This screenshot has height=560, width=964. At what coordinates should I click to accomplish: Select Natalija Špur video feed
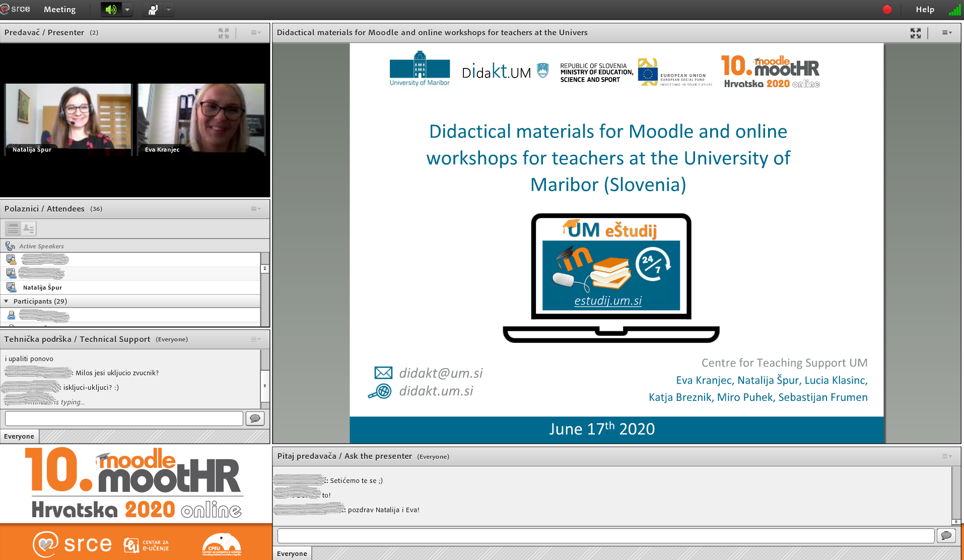point(68,119)
